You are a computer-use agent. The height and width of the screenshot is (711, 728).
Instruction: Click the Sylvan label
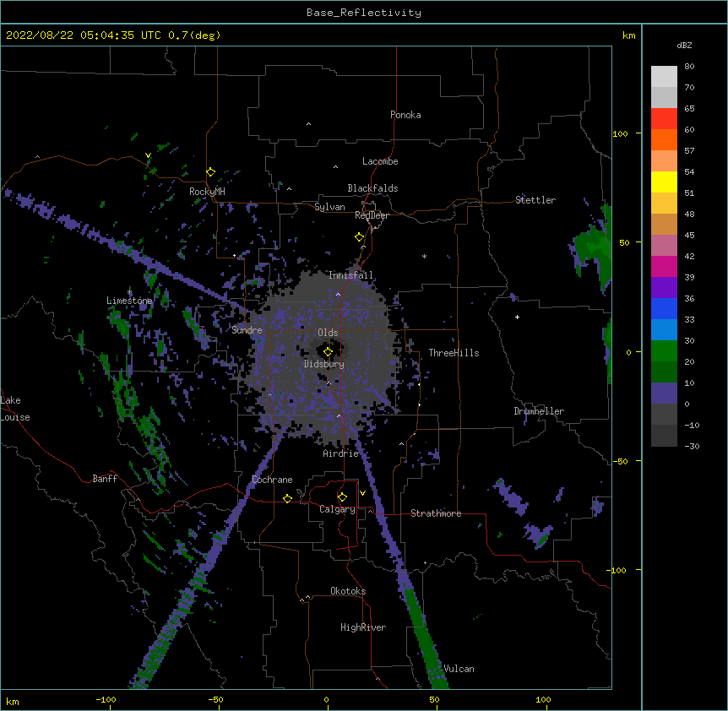[329, 207]
